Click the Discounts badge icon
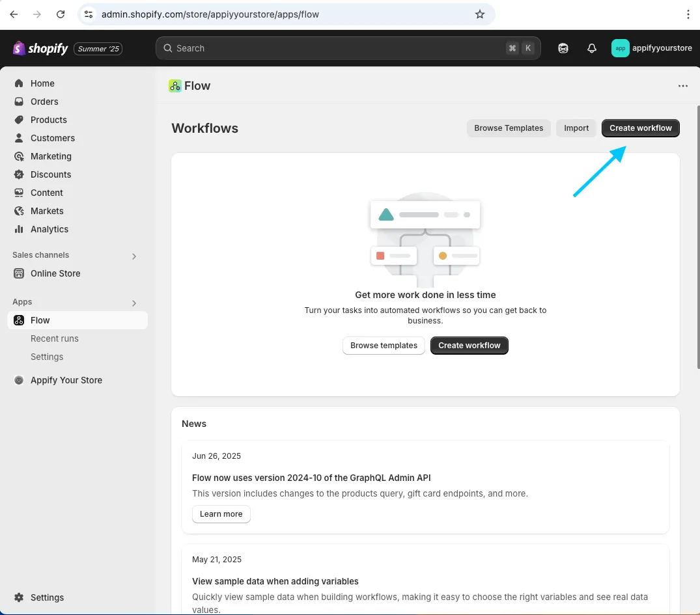Viewport: 700px width, 615px height. point(19,174)
